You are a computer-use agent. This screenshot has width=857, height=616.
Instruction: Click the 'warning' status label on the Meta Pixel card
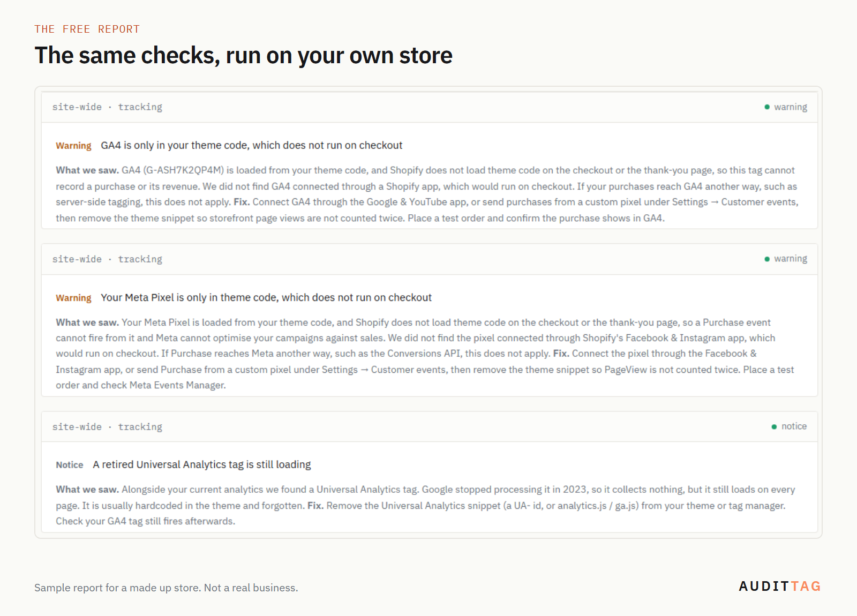(x=790, y=259)
